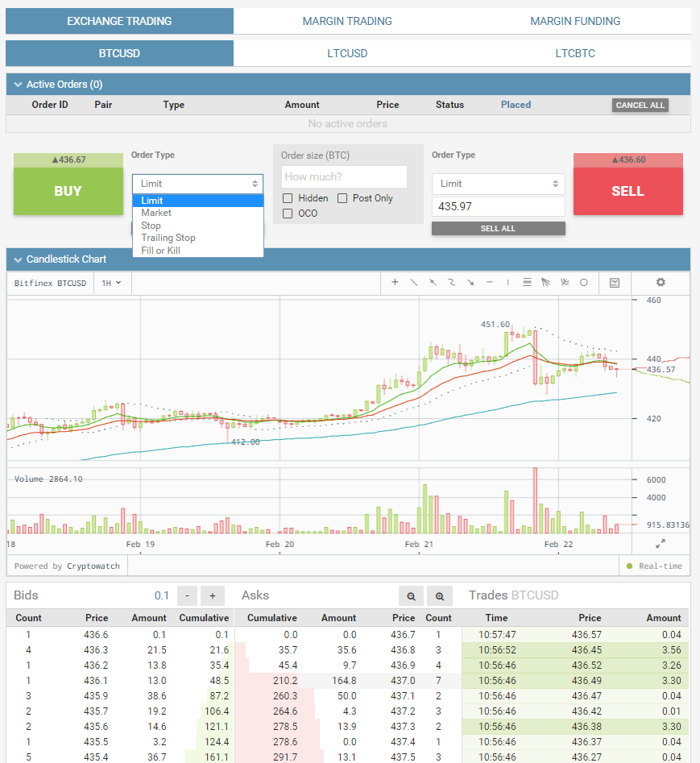Screen dimensions: 700x763
Task: Zoom in the order book
Action: [440, 596]
